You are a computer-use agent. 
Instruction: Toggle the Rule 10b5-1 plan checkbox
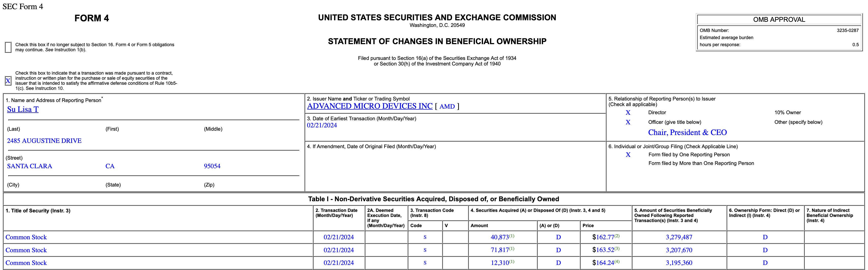click(x=8, y=81)
